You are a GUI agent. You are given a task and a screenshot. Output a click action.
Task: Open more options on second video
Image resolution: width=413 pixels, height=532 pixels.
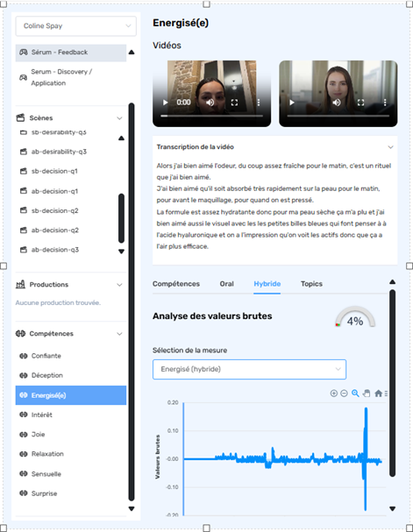pos(385,103)
